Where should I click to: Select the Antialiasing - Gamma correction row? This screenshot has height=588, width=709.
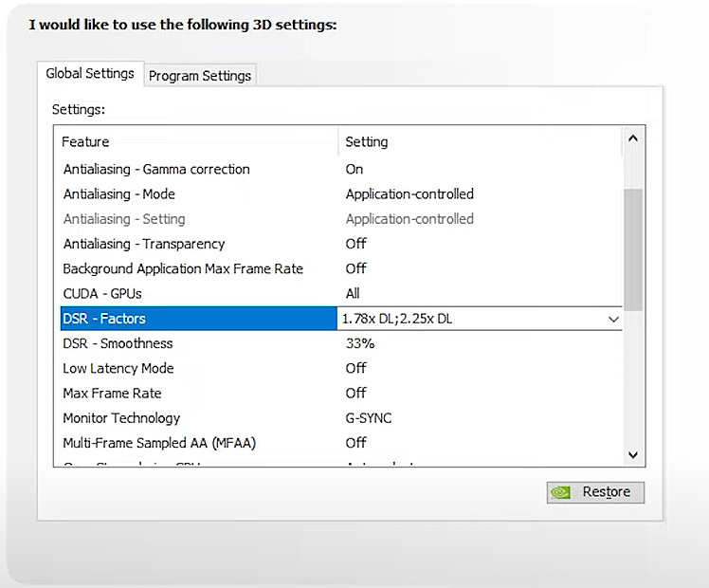pyautogui.click(x=156, y=170)
